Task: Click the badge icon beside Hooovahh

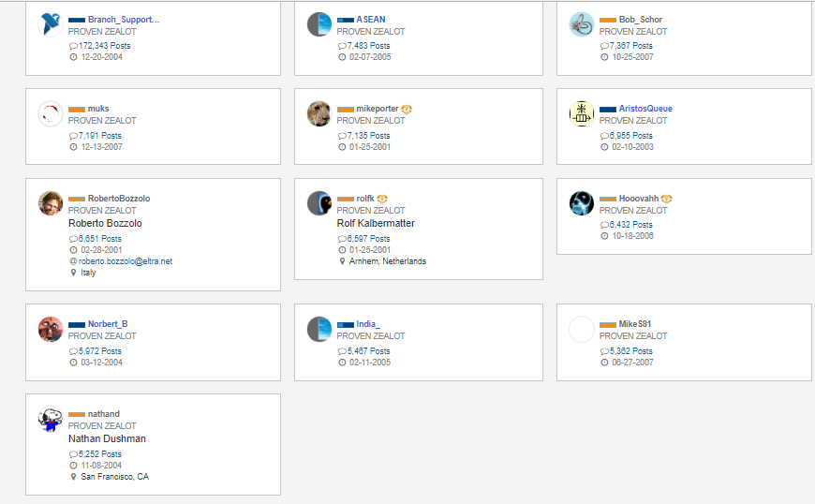Action: click(x=666, y=199)
